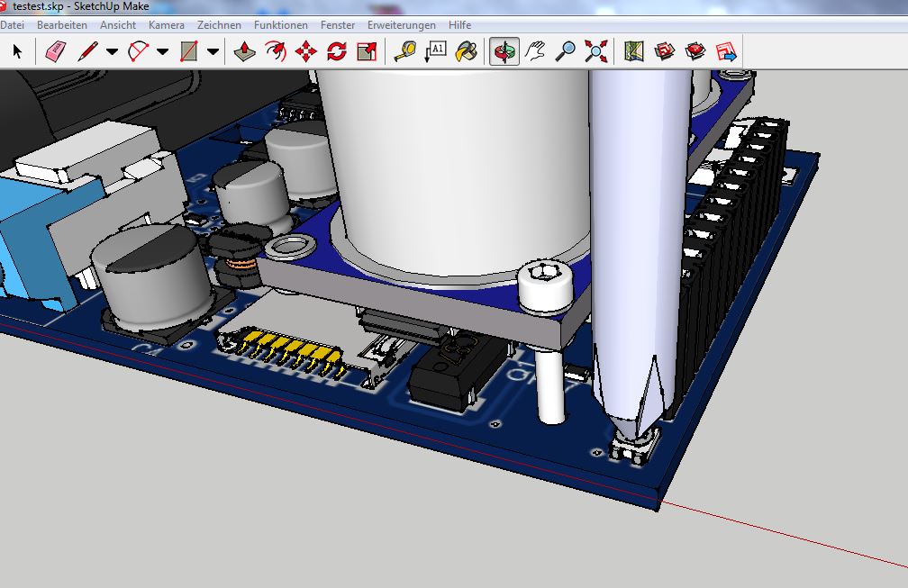The width and height of the screenshot is (908, 588).
Task: Select the Zoom magnifier tool
Action: coord(565,51)
